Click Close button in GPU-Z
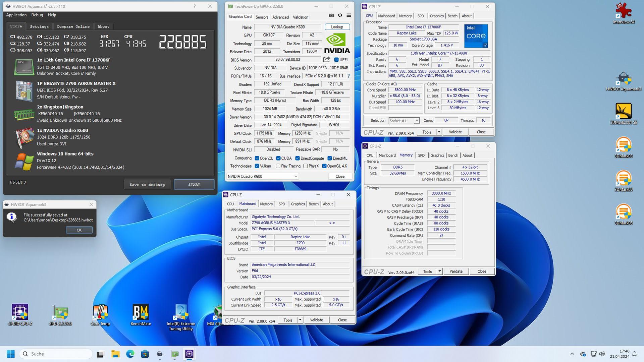This screenshot has width=644, height=362. pos(340,176)
